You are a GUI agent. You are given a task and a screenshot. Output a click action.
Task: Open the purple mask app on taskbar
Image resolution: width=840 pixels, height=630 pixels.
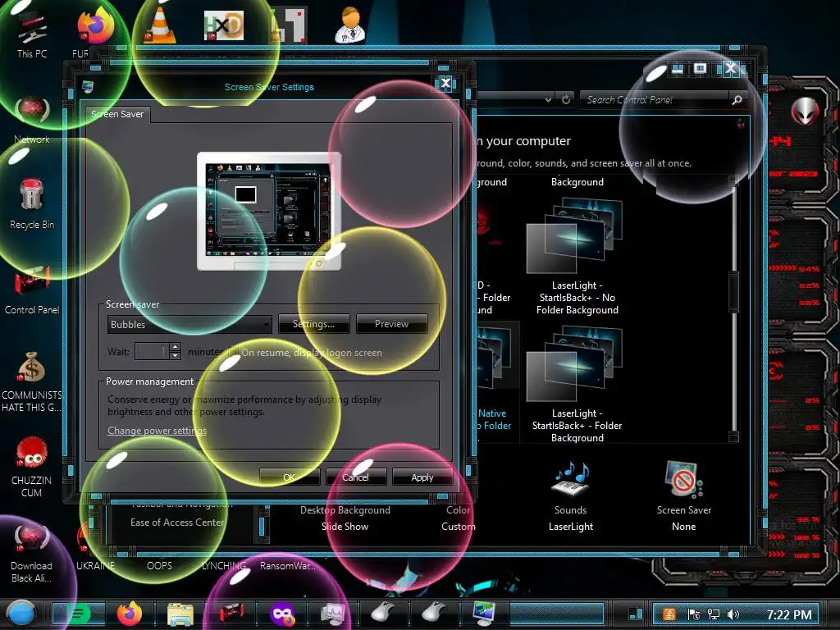point(282,614)
